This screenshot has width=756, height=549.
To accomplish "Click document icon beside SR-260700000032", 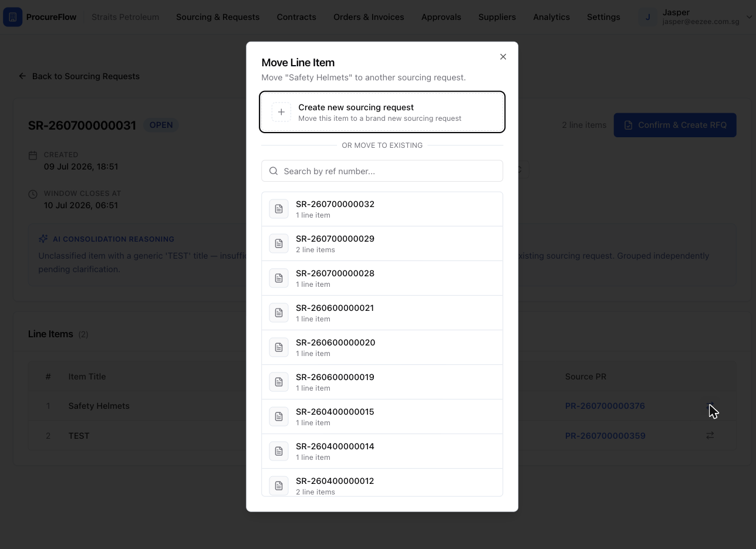I will [x=279, y=209].
